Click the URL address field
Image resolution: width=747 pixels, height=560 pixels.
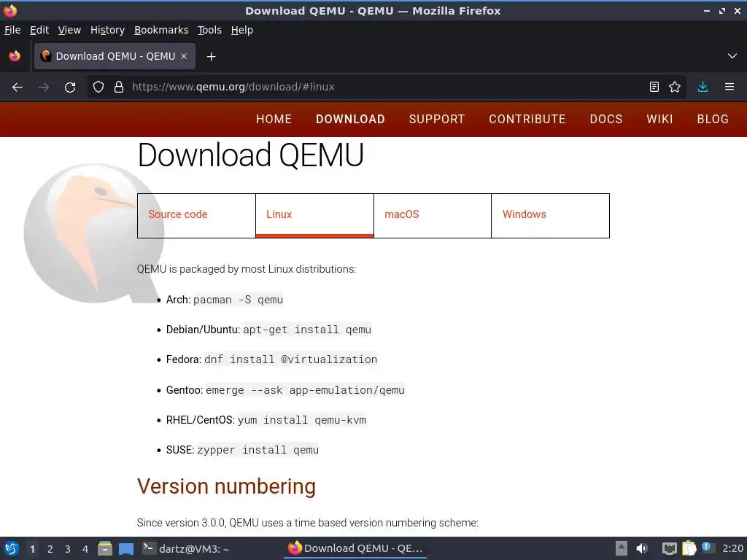(x=386, y=87)
